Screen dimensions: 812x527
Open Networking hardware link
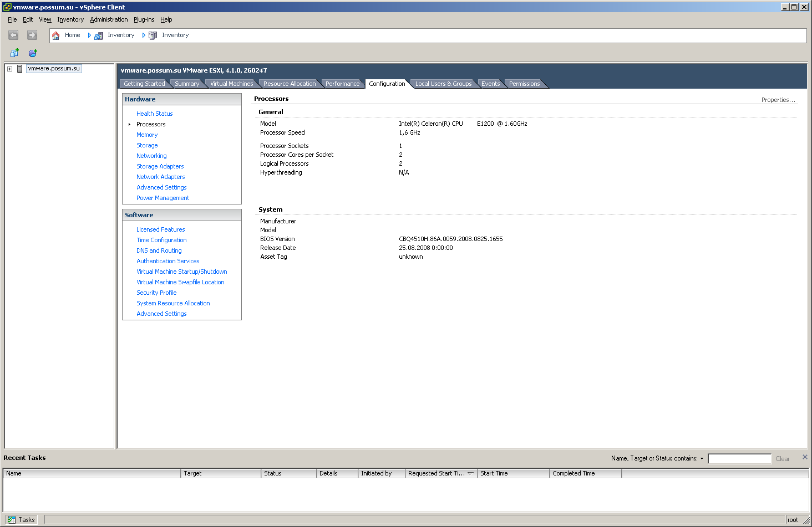point(151,156)
